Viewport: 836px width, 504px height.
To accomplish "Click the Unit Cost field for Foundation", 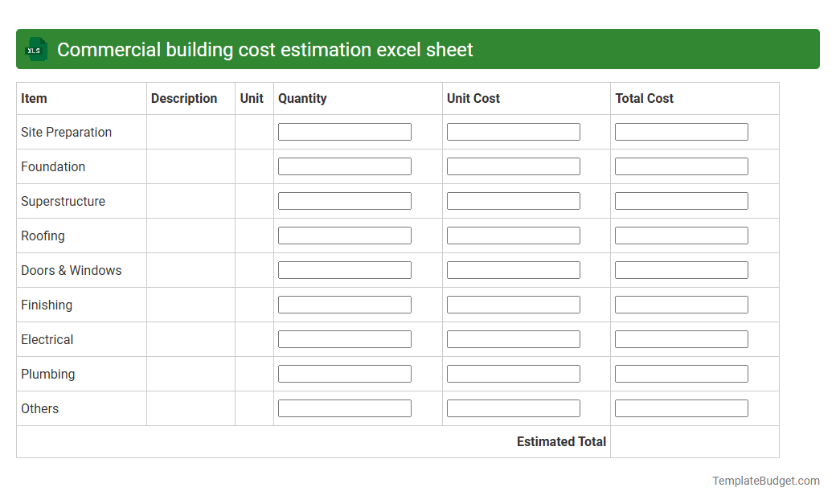I will coord(513,166).
